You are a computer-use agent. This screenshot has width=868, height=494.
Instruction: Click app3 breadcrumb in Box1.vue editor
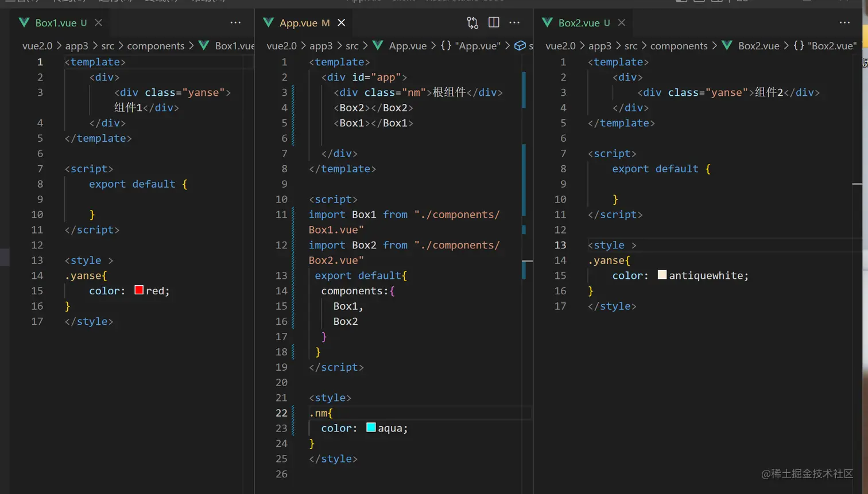tap(76, 46)
